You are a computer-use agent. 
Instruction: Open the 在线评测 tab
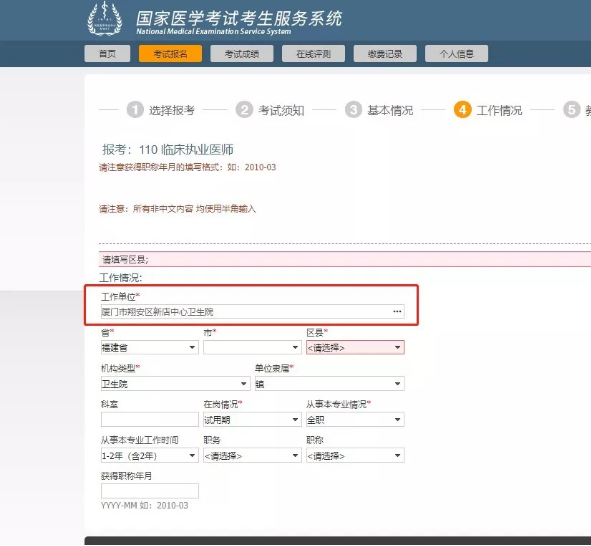point(314,54)
